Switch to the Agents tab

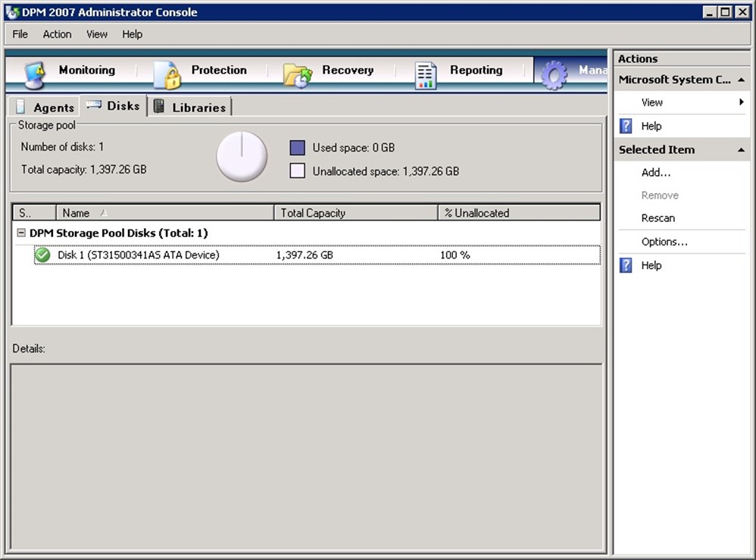[x=45, y=108]
